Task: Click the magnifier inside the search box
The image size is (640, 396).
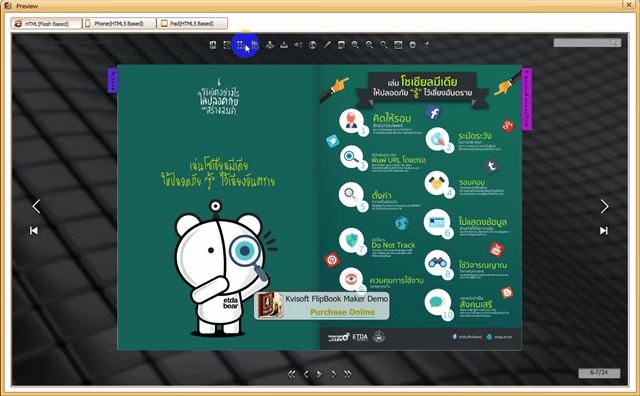Action: (614, 42)
